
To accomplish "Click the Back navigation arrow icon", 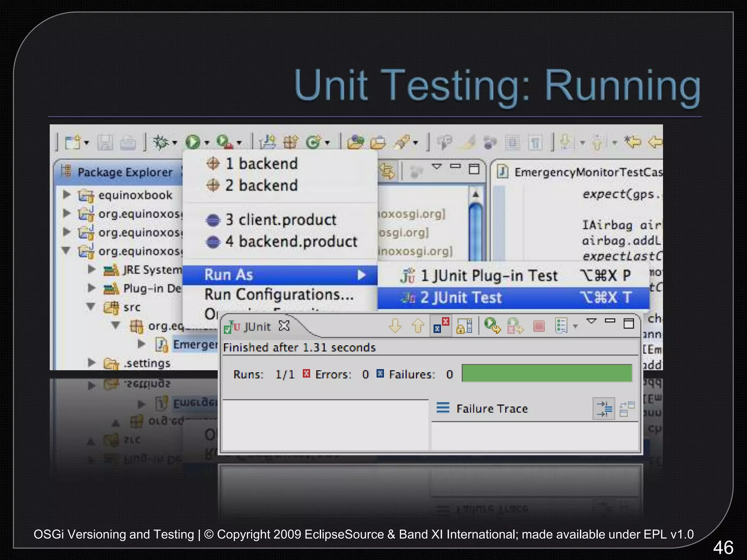I will click(655, 142).
